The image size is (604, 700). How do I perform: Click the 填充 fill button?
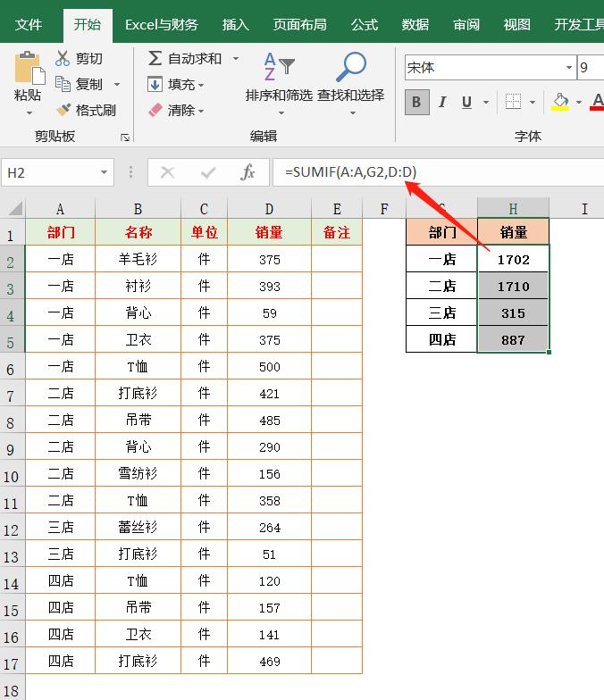coord(175,85)
